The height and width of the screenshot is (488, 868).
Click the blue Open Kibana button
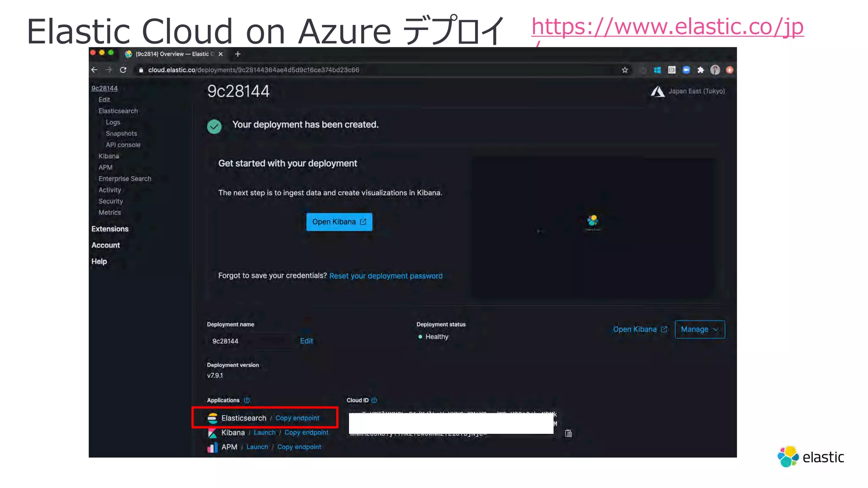339,222
